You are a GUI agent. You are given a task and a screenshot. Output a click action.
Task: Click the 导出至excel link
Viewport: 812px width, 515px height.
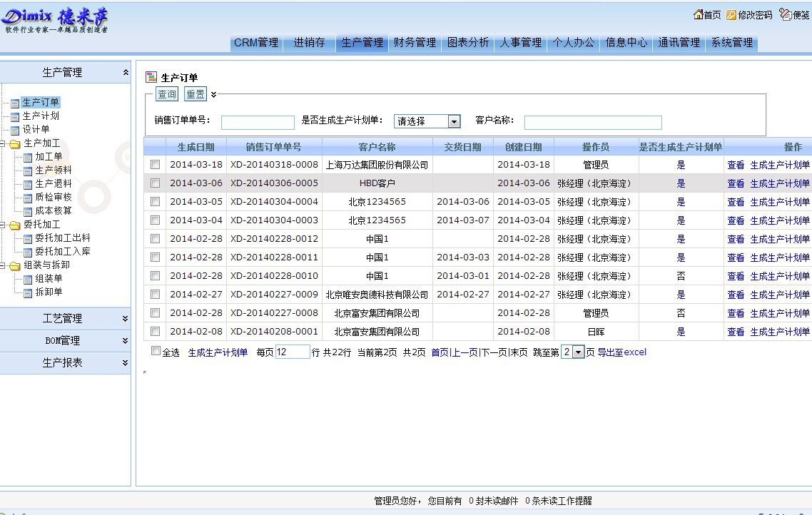[621, 352]
